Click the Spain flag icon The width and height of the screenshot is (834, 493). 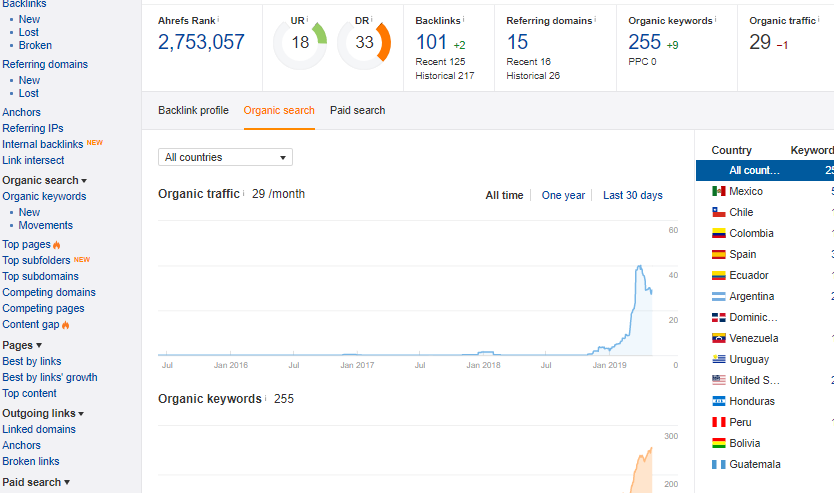(719, 254)
